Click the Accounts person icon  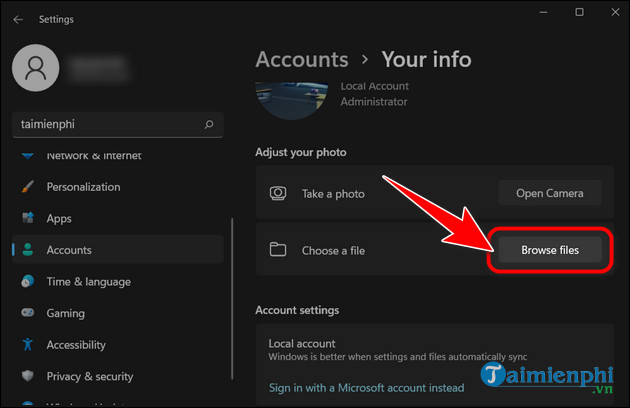(x=28, y=250)
